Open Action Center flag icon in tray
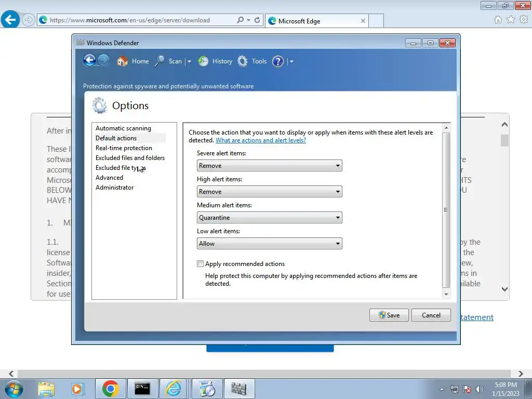The width and height of the screenshot is (532, 399). pos(467,390)
